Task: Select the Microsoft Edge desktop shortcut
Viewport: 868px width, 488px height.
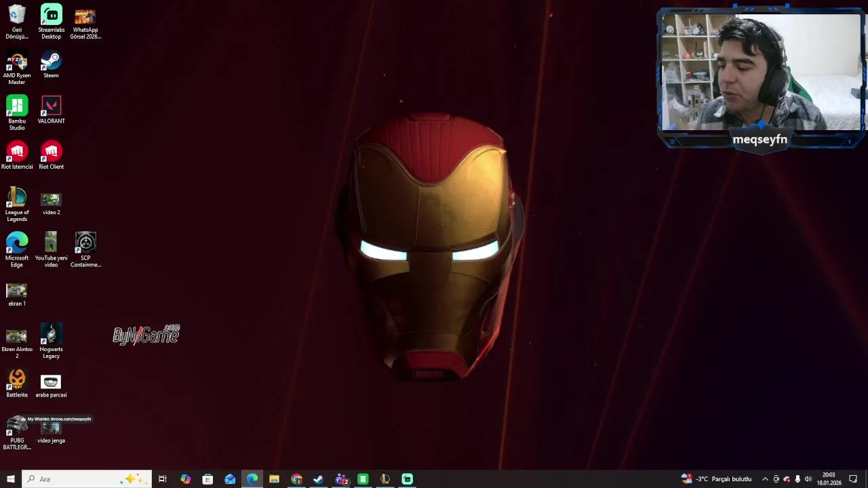Action: tap(17, 250)
